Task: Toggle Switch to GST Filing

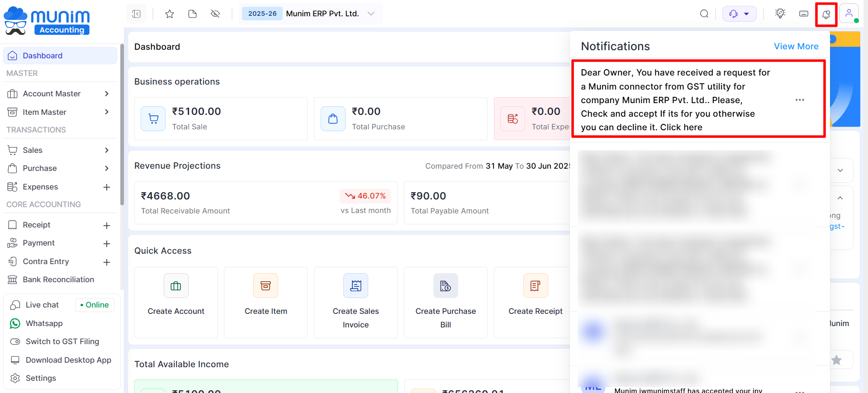Action: click(62, 341)
